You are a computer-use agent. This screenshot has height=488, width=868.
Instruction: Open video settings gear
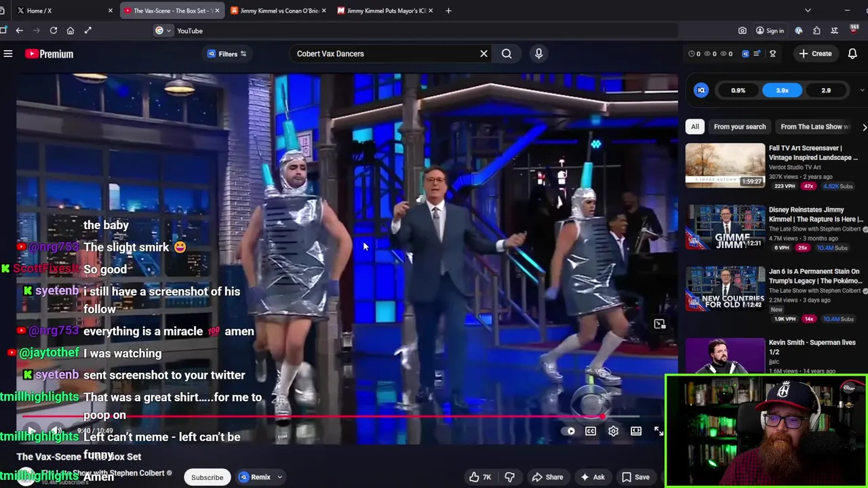click(613, 431)
